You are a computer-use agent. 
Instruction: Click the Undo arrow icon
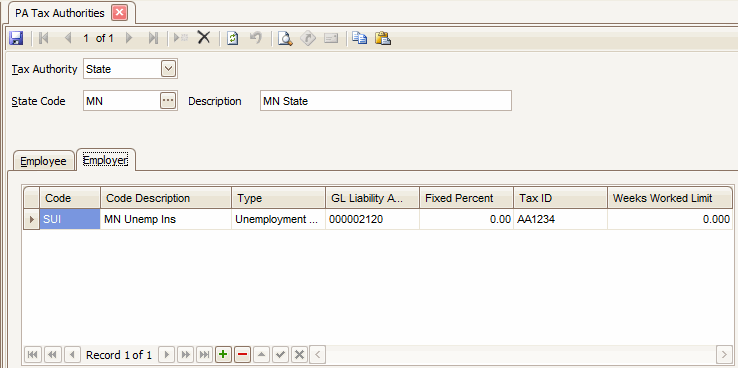256,38
